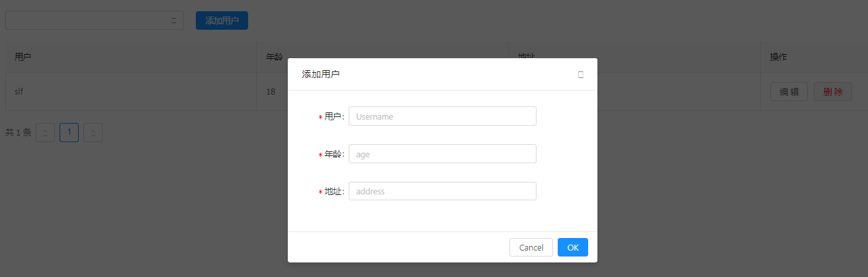Screen dimensions: 868x277
Task: Focus the address input field
Action: pos(442,192)
